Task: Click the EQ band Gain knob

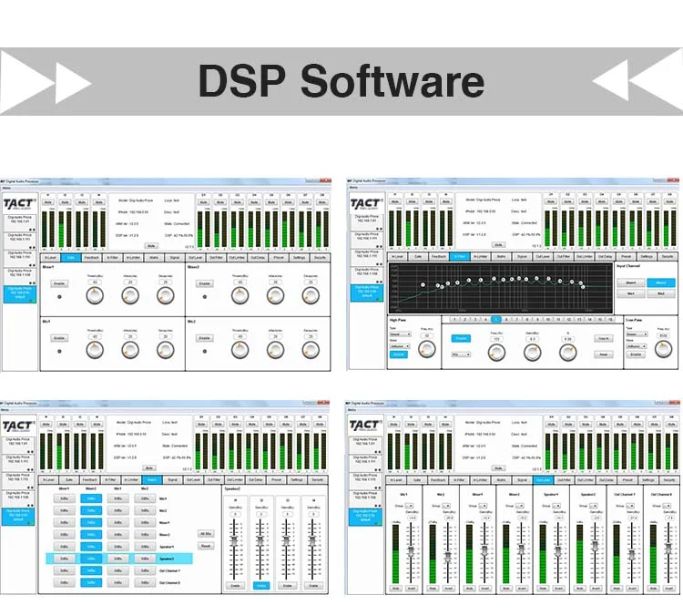Action: click(535, 352)
